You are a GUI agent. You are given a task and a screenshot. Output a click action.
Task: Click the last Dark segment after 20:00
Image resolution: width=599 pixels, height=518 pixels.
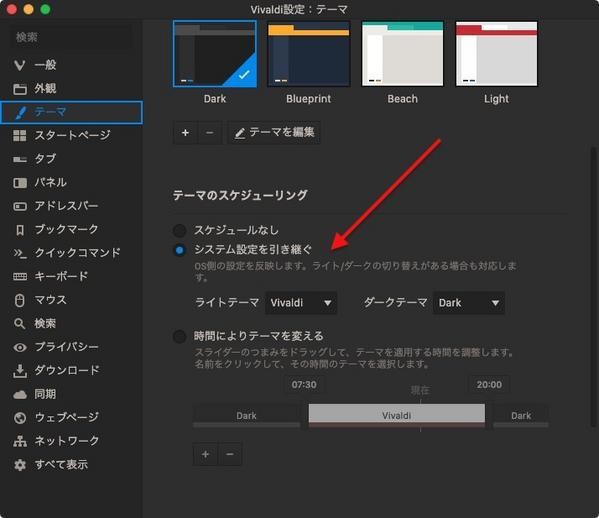[521, 416]
